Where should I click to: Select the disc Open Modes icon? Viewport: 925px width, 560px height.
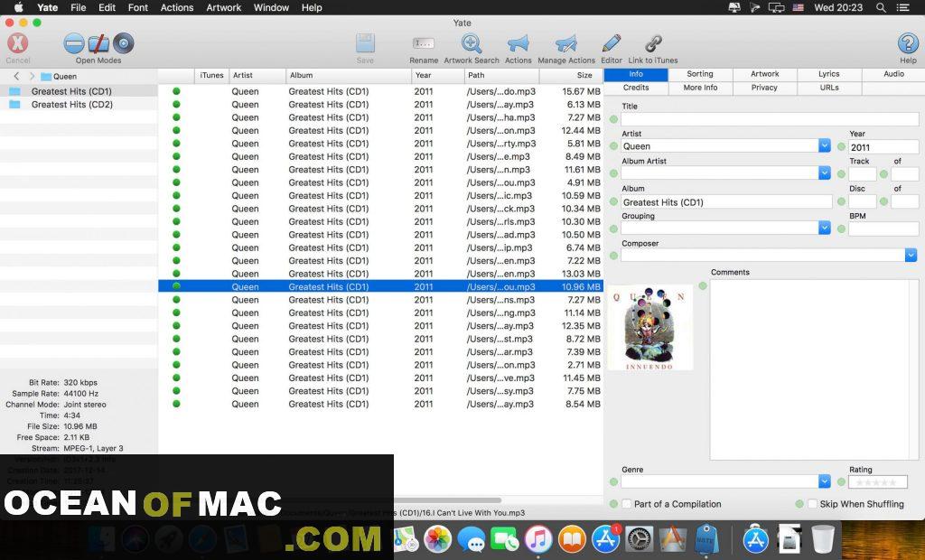(123, 43)
